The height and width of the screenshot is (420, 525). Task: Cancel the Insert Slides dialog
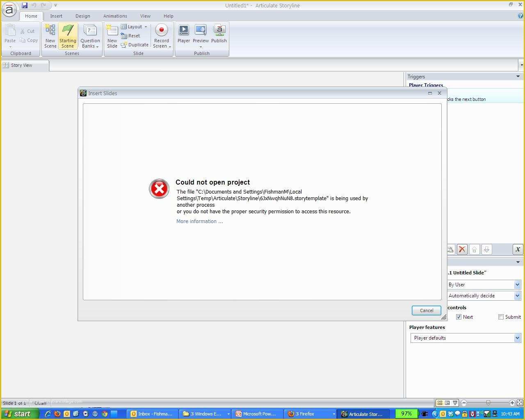tap(426, 310)
